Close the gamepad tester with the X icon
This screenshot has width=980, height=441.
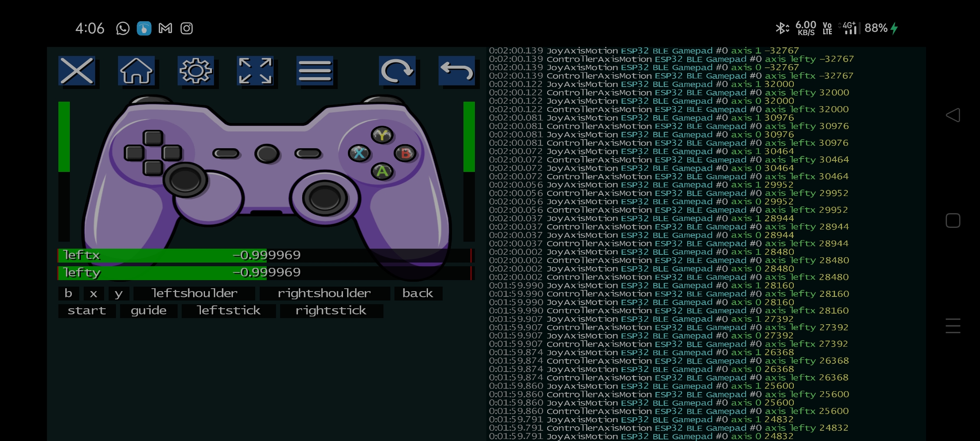[78, 71]
